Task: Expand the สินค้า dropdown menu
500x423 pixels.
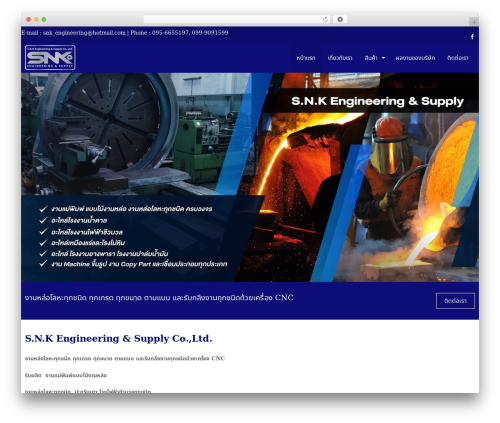Action: click(x=375, y=58)
